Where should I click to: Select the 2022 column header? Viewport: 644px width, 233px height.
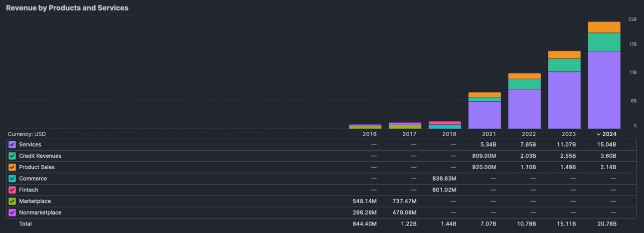click(529, 134)
